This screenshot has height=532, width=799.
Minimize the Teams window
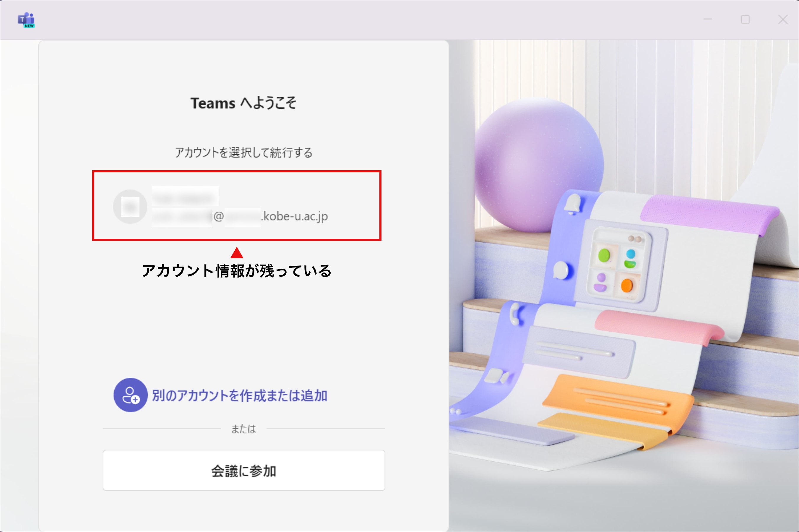(x=707, y=19)
